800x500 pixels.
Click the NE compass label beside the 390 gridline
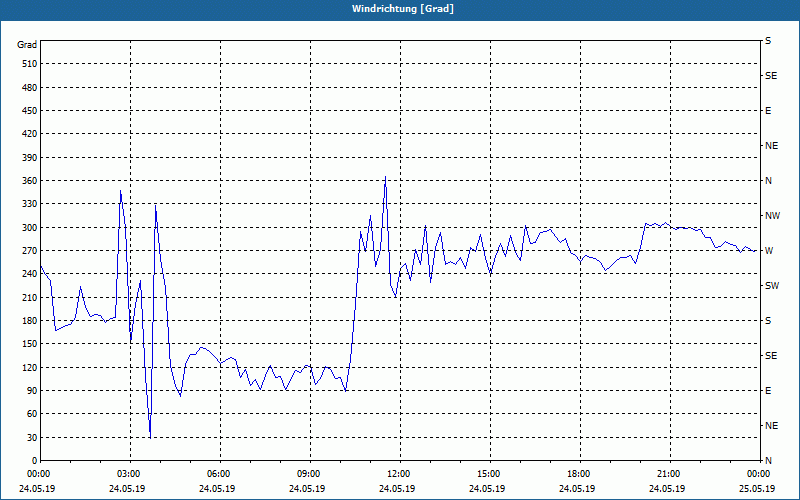pyautogui.click(x=771, y=146)
